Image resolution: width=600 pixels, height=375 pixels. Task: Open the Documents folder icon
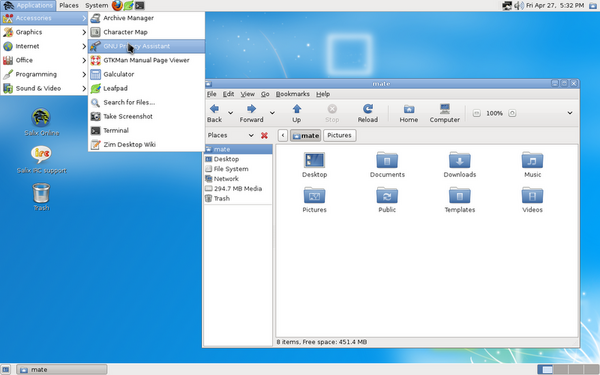(x=387, y=165)
